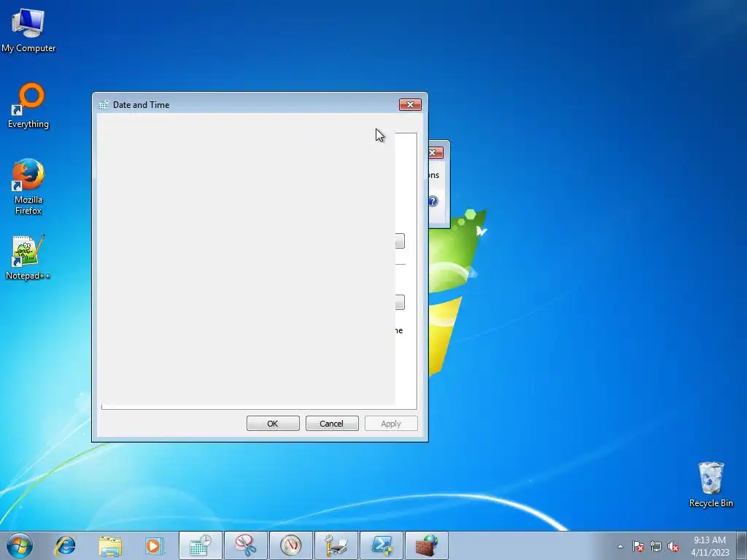Image resolution: width=747 pixels, height=560 pixels.
Task: Launch the Mozilla Firefox desktop shortcut
Action: point(28,186)
